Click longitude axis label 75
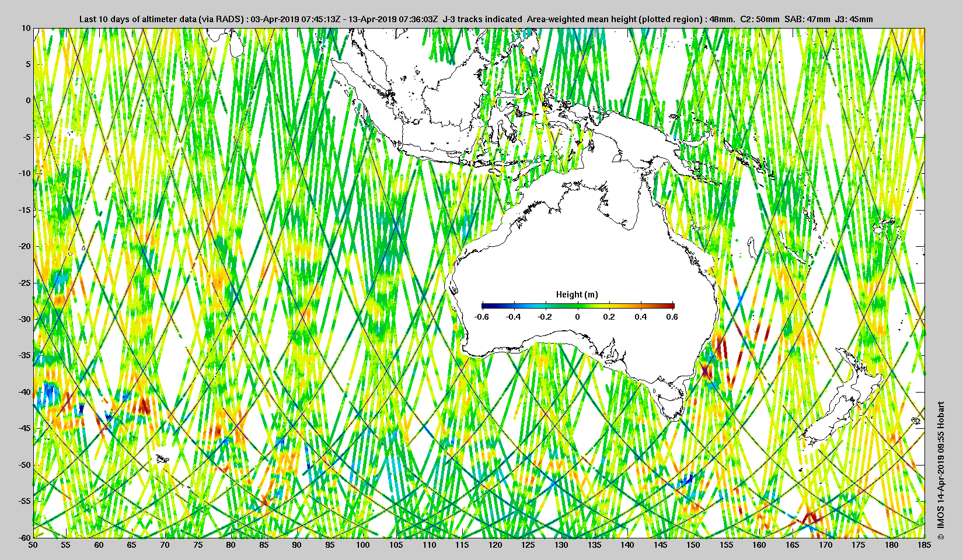963x560 pixels. (x=198, y=545)
